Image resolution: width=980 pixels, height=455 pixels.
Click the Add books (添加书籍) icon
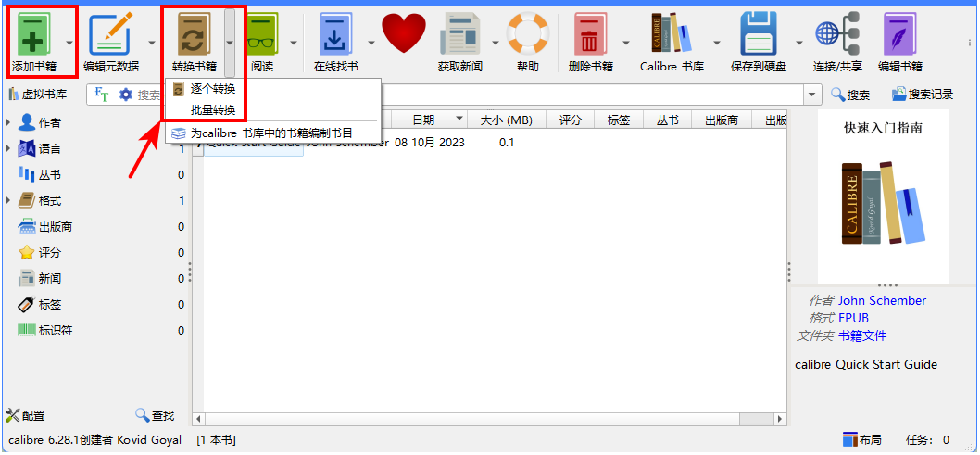pyautogui.click(x=32, y=34)
